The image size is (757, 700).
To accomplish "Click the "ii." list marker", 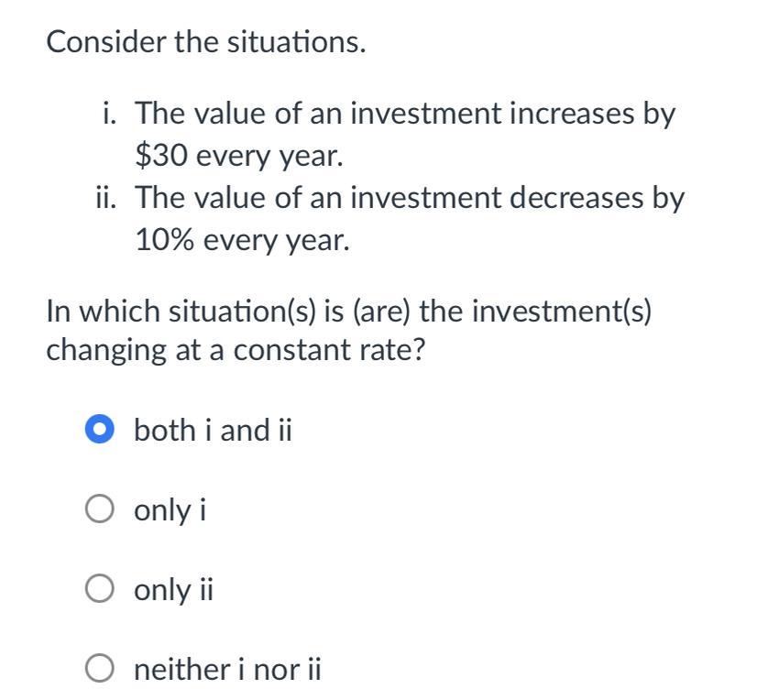I will tap(109, 198).
